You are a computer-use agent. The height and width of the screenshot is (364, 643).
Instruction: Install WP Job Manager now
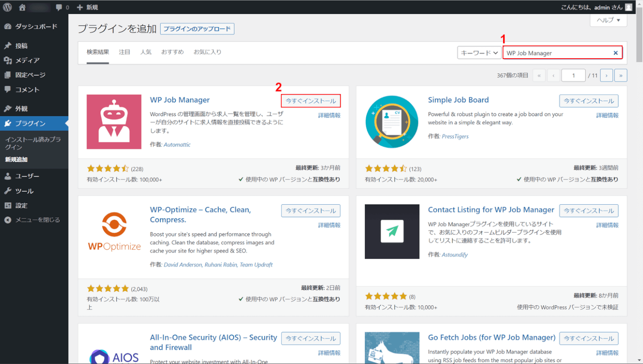pyautogui.click(x=311, y=101)
